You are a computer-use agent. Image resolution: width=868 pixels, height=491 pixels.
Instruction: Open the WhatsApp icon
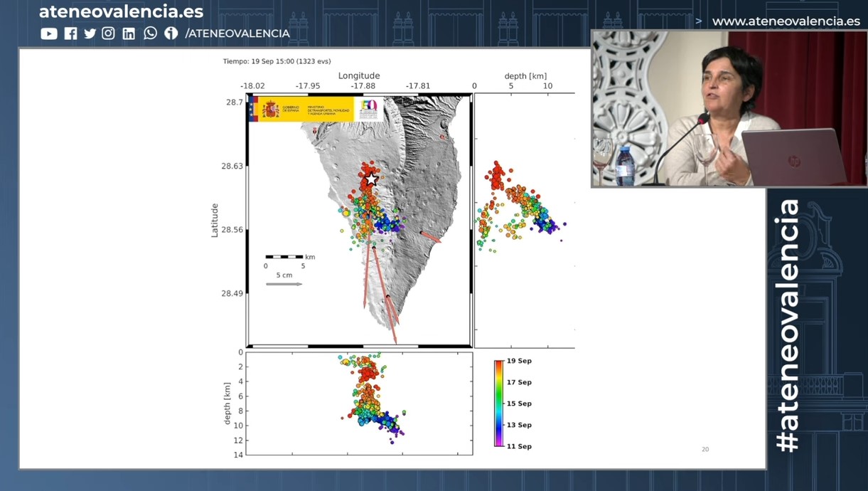pyautogui.click(x=150, y=33)
